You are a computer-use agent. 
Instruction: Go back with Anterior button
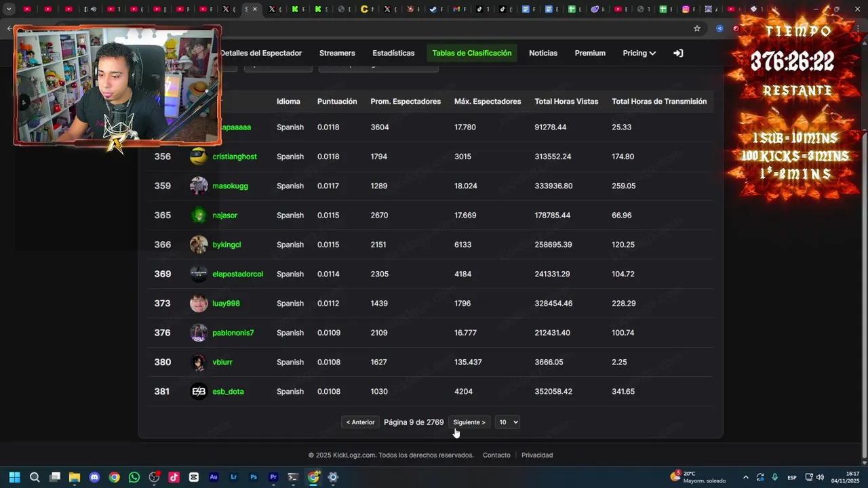coord(360,422)
